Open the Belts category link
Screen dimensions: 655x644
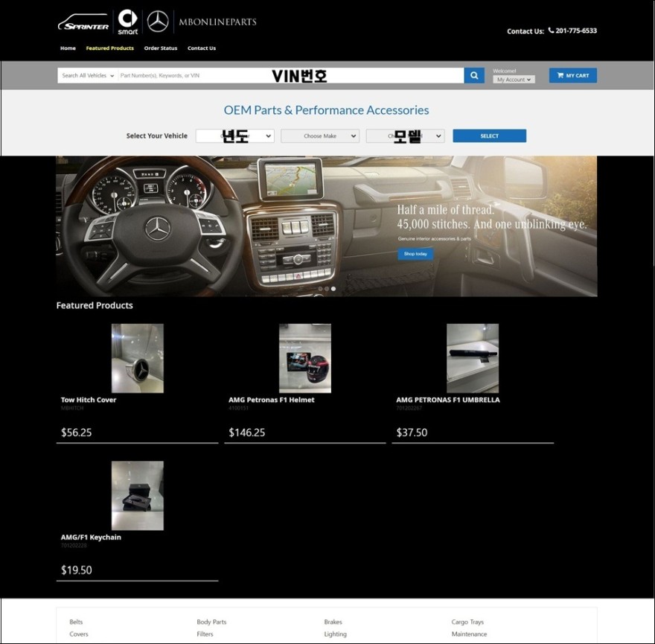click(76, 622)
